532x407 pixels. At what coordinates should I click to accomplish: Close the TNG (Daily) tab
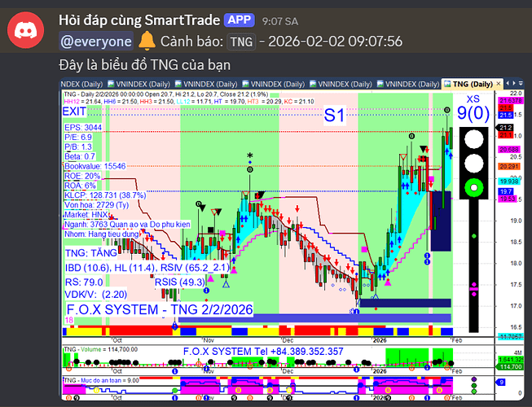point(499,84)
